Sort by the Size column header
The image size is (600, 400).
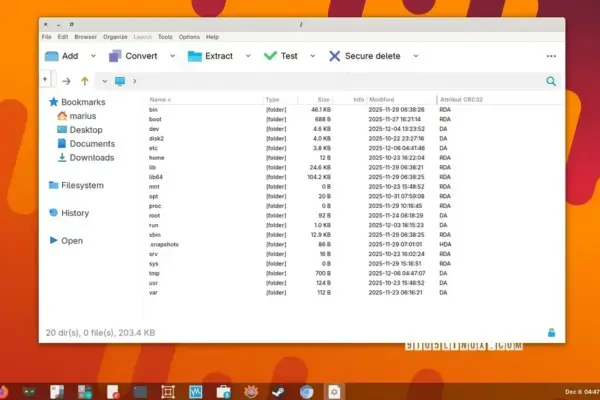click(x=315, y=100)
